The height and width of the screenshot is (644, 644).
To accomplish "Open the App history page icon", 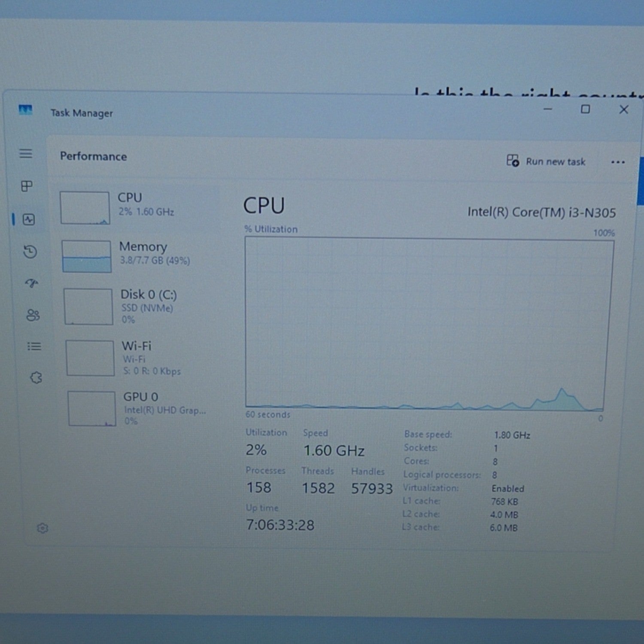I will [30, 252].
